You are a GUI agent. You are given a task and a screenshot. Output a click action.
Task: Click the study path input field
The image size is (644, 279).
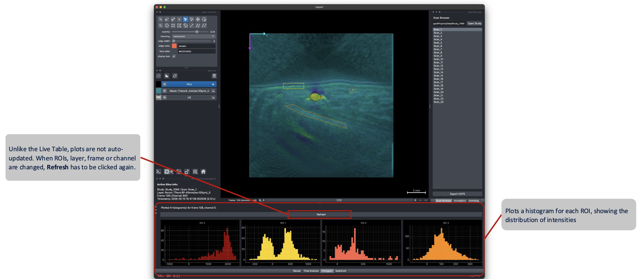coord(449,23)
